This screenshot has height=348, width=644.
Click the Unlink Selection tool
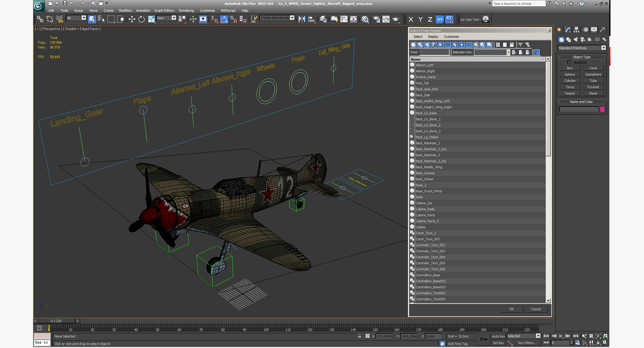click(50, 19)
